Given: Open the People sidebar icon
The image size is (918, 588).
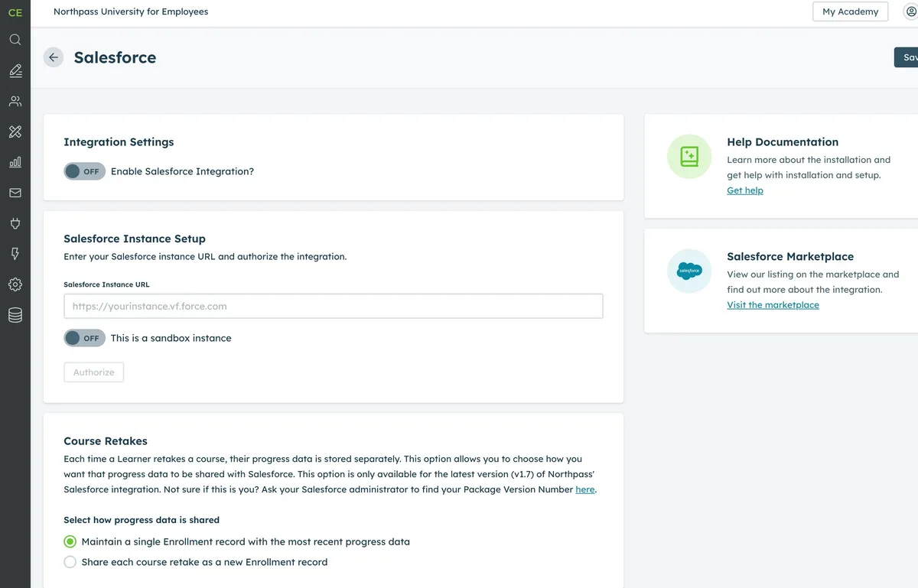Looking at the screenshot, I should 15,101.
